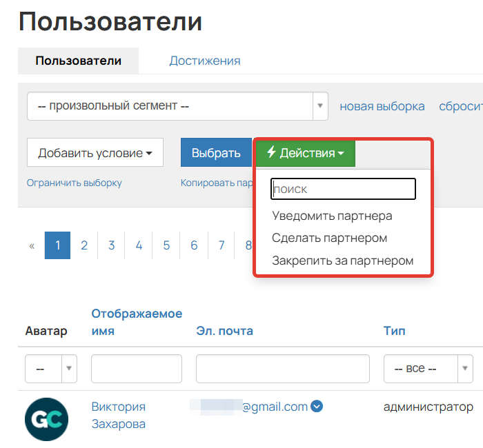Choose Уведомить партнера action
This screenshot has width=483, height=448.
pyautogui.click(x=332, y=216)
